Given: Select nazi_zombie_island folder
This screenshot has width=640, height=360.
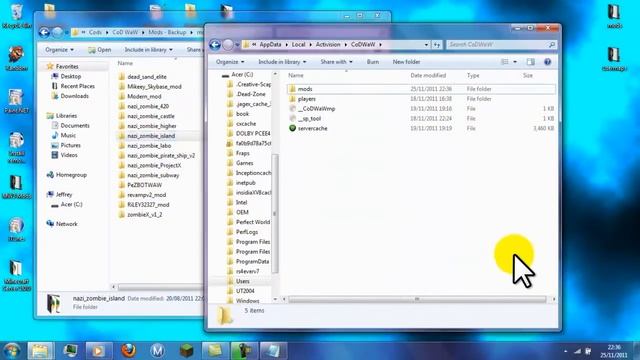Looking at the screenshot, I should click(x=151, y=136).
